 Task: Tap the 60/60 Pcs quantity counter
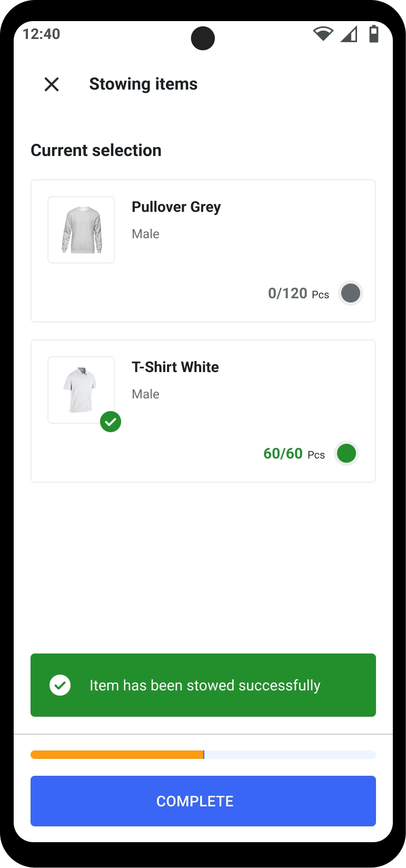[294, 454]
